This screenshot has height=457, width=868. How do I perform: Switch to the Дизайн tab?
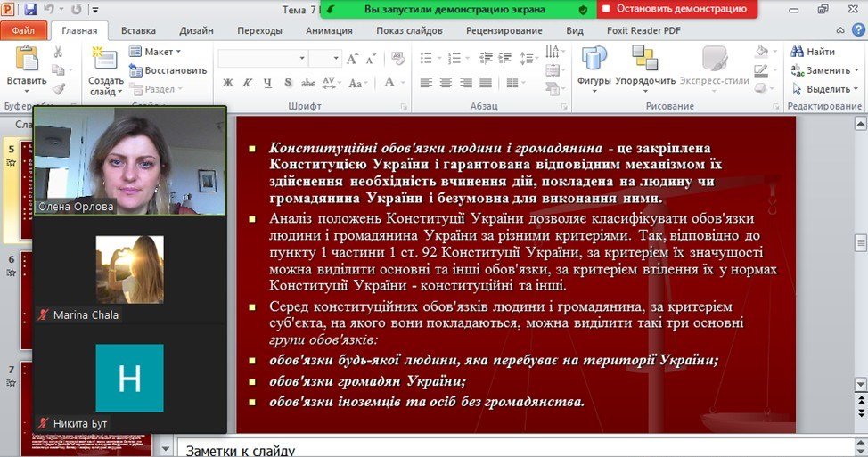(x=197, y=30)
